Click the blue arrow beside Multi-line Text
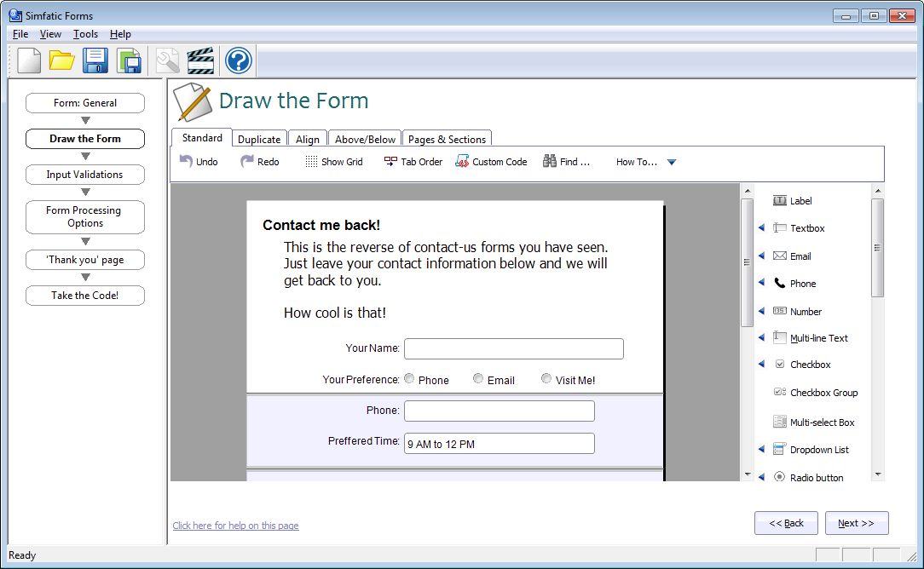Screen dimensions: 924x569 [x=761, y=337]
